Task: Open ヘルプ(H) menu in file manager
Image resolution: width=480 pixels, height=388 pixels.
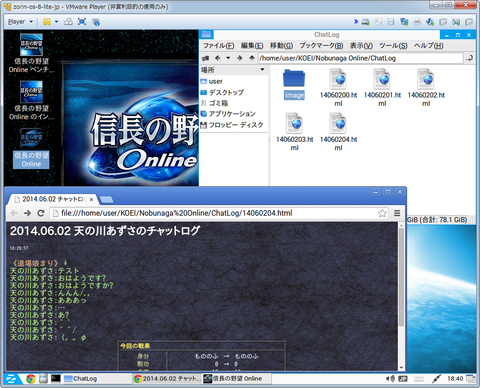Action: (429, 46)
